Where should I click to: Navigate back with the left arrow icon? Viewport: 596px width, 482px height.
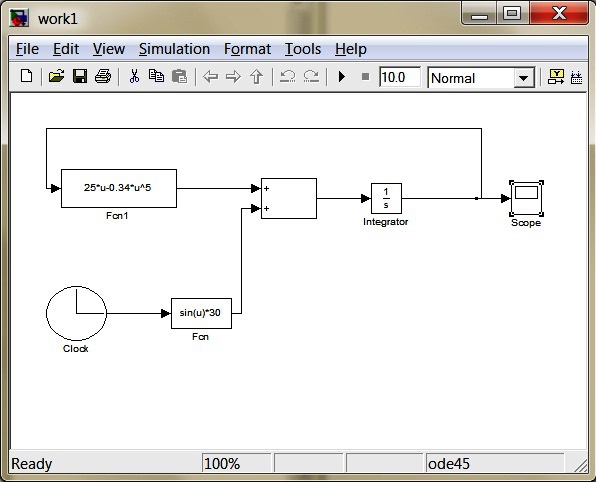211,77
